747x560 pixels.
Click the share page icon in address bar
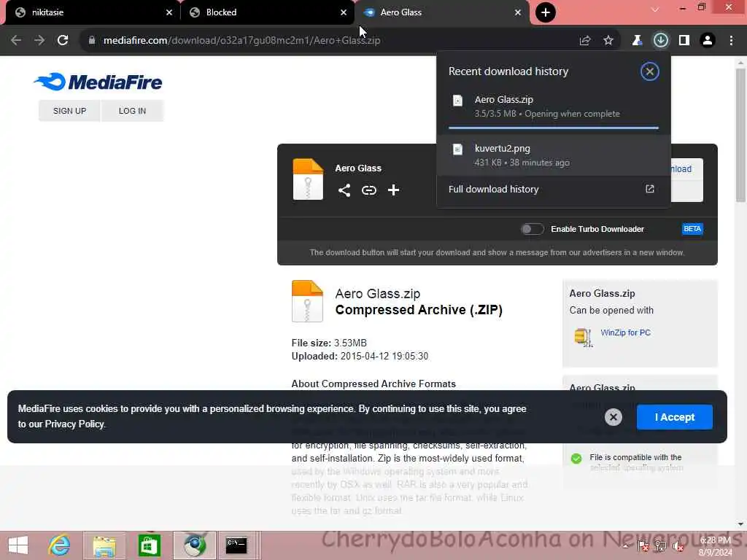pos(585,41)
